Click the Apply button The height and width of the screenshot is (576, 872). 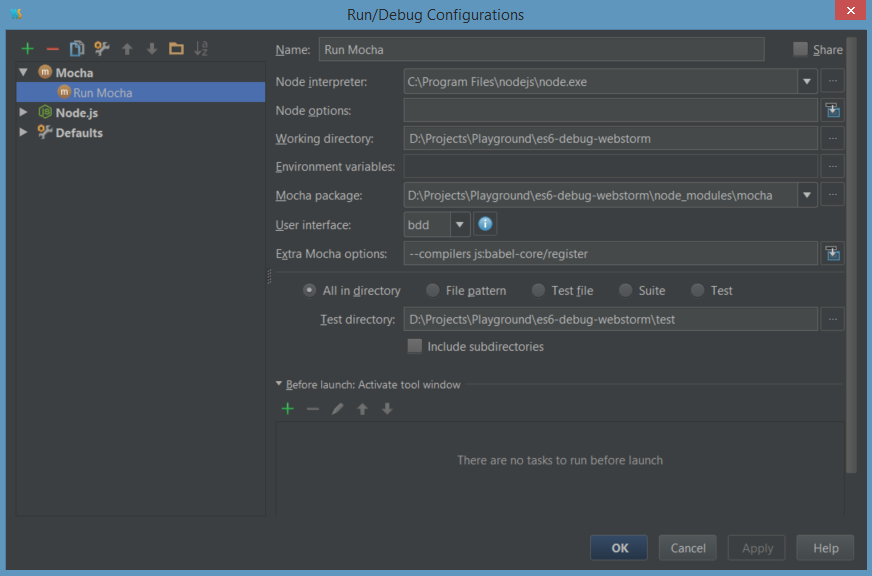point(756,548)
